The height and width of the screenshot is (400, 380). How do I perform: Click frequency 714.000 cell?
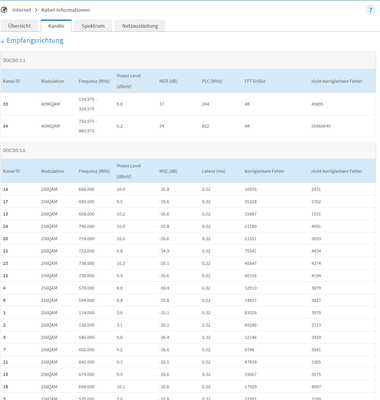click(x=87, y=239)
